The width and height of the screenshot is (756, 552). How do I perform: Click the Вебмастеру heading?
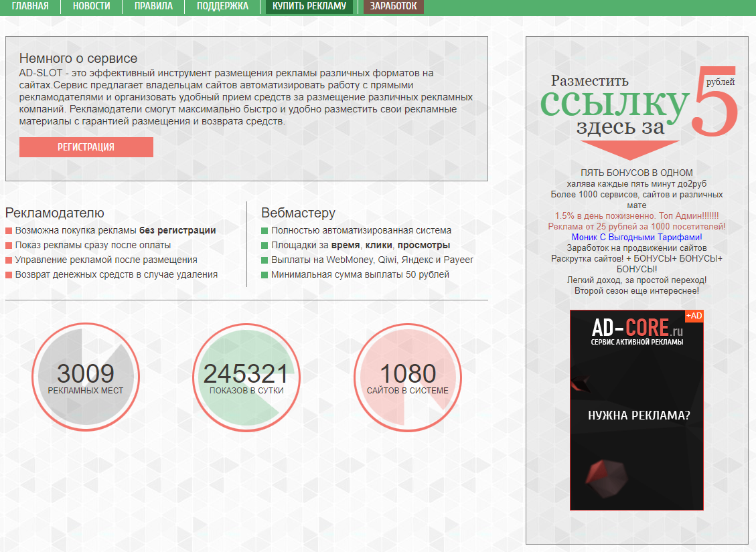(298, 212)
